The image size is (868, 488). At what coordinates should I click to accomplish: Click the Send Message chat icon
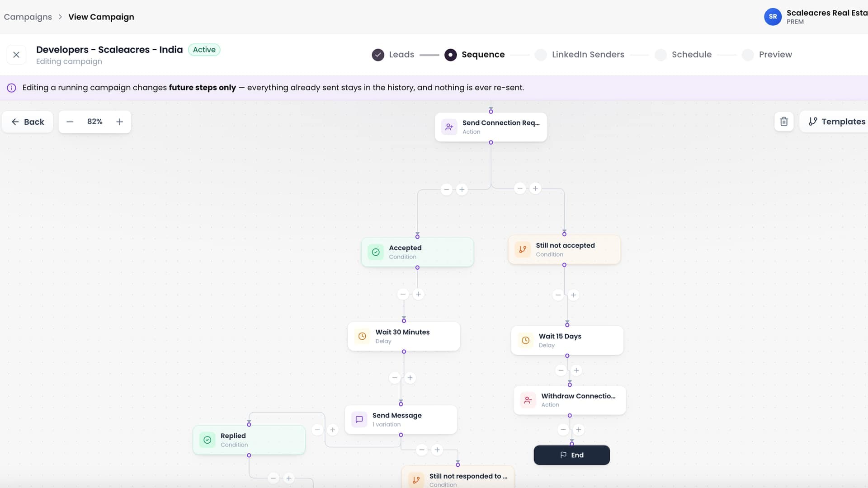point(359,419)
